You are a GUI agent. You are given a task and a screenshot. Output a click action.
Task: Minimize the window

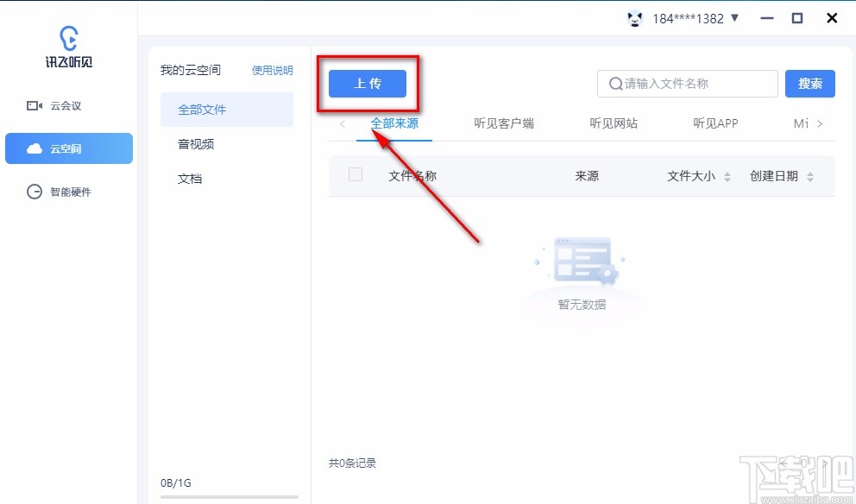point(766,19)
